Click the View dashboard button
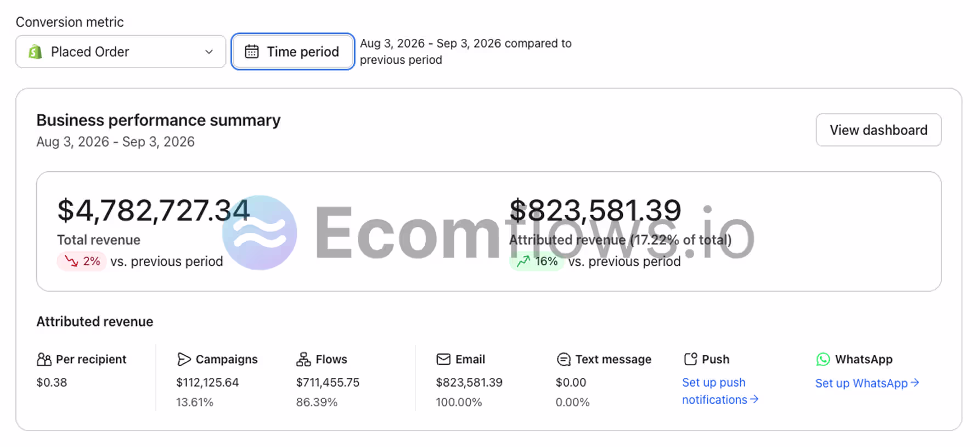The width and height of the screenshot is (980, 447). point(878,130)
